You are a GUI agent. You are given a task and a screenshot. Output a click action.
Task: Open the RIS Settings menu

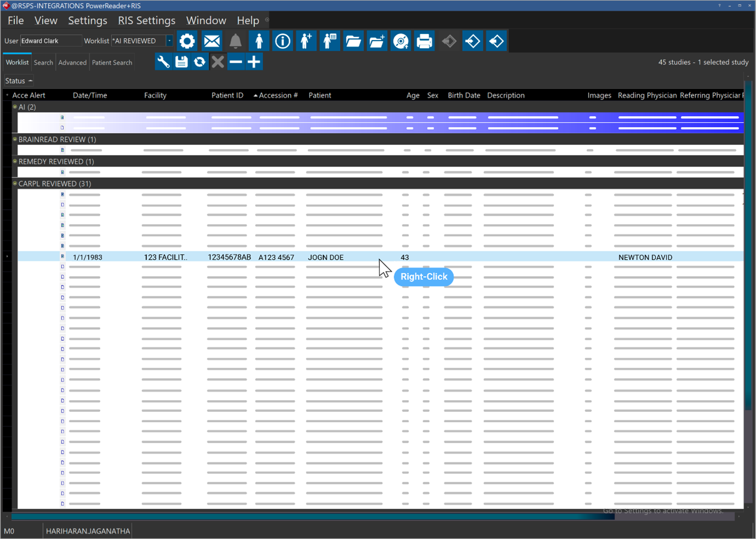(x=146, y=20)
